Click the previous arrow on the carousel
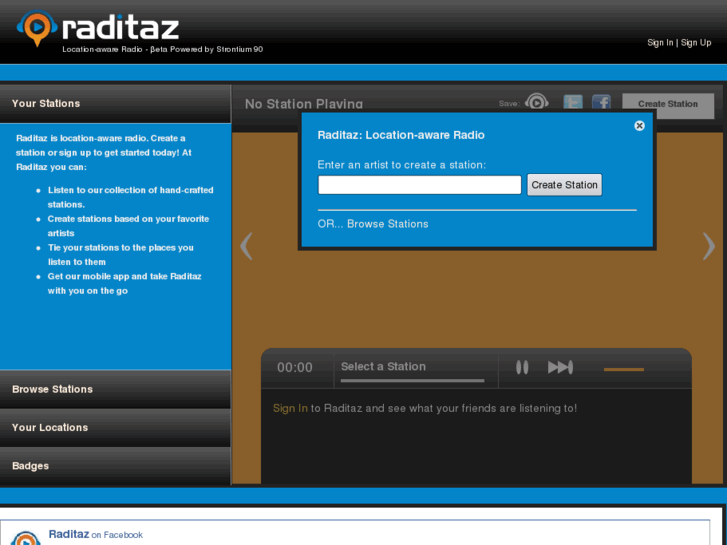The width and height of the screenshot is (727, 545). [x=246, y=246]
